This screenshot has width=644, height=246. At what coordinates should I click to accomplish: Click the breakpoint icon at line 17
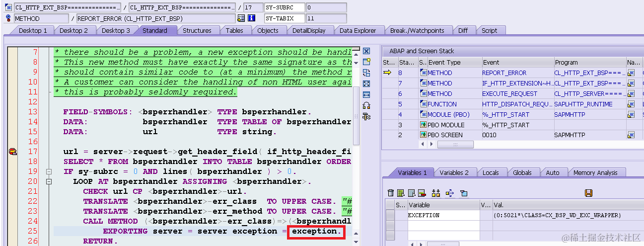click(13, 152)
